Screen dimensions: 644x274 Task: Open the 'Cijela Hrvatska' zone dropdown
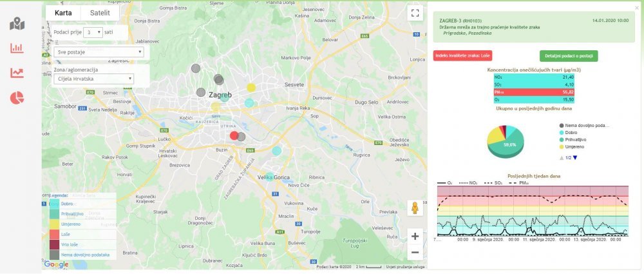(x=93, y=79)
